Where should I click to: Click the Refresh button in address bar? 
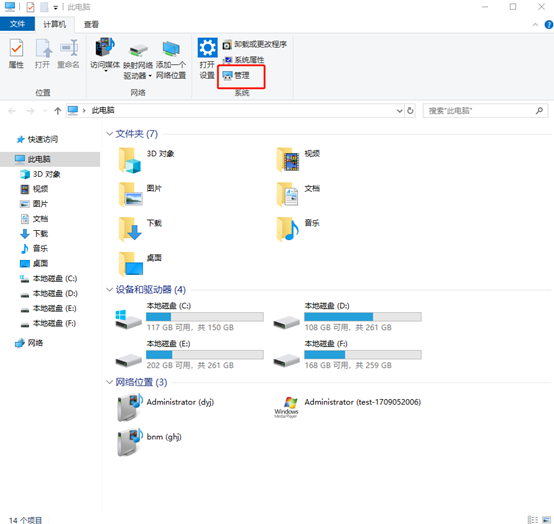pos(410,111)
